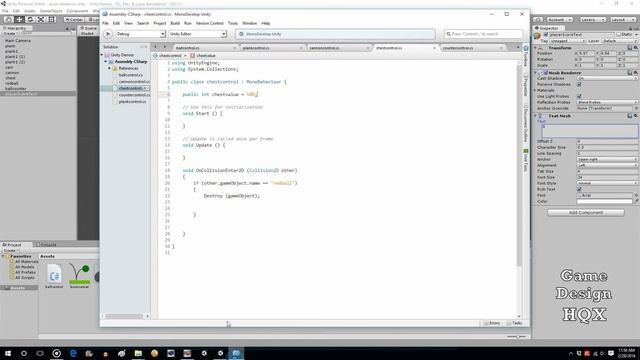This screenshot has height=360, width=640.
Task: Expand the References folder in Solution
Action: click(x=109, y=68)
